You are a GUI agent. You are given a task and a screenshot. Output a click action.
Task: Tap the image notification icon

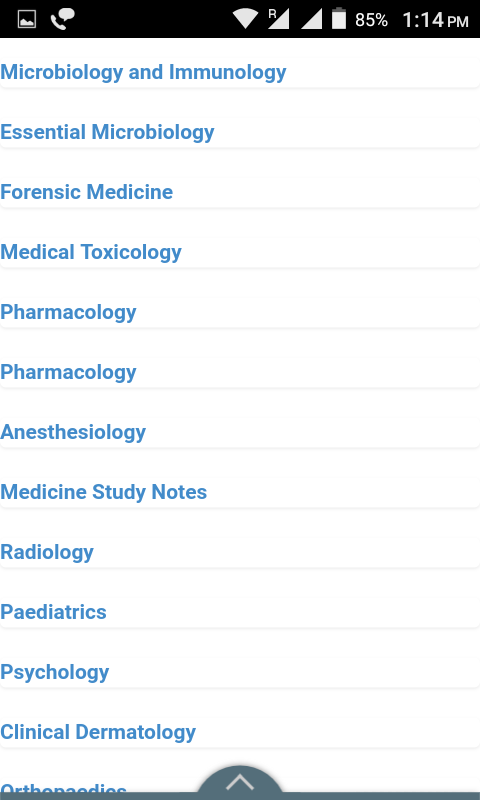(27, 19)
